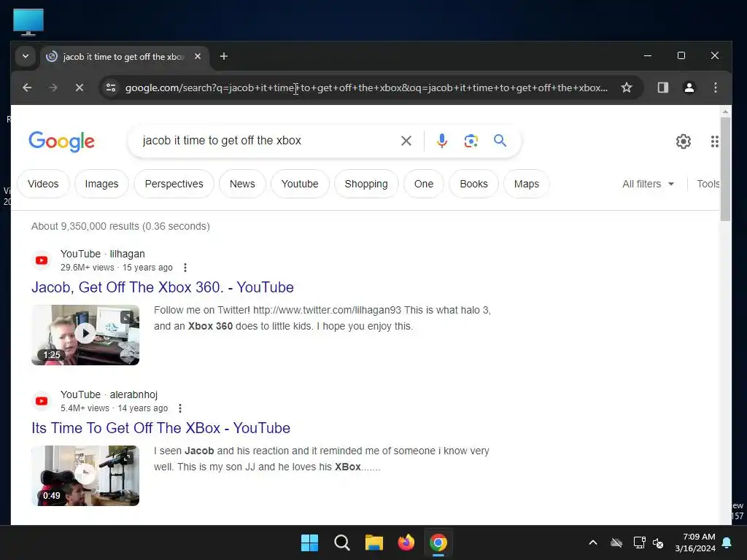
Task: Play the 0:49 video thumbnail
Action: coord(85,475)
